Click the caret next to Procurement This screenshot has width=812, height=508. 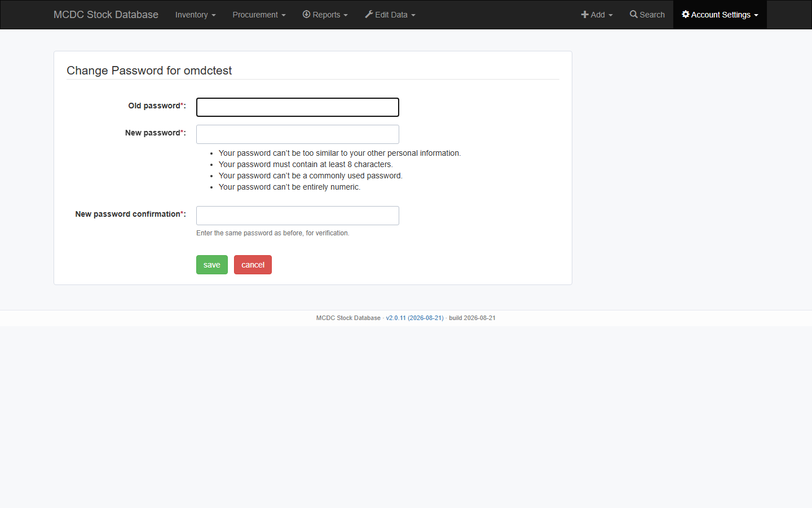click(284, 15)
